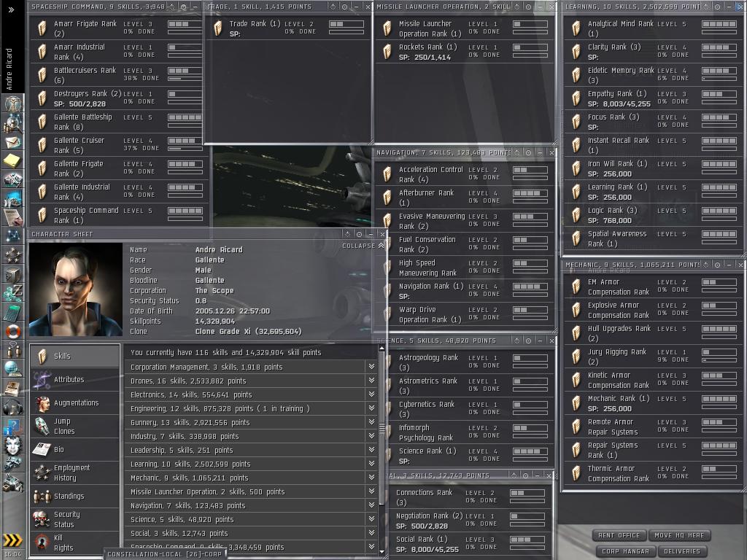Select the Augmentations tab
This screenshot has width=747, height=560.
point(75,402)
